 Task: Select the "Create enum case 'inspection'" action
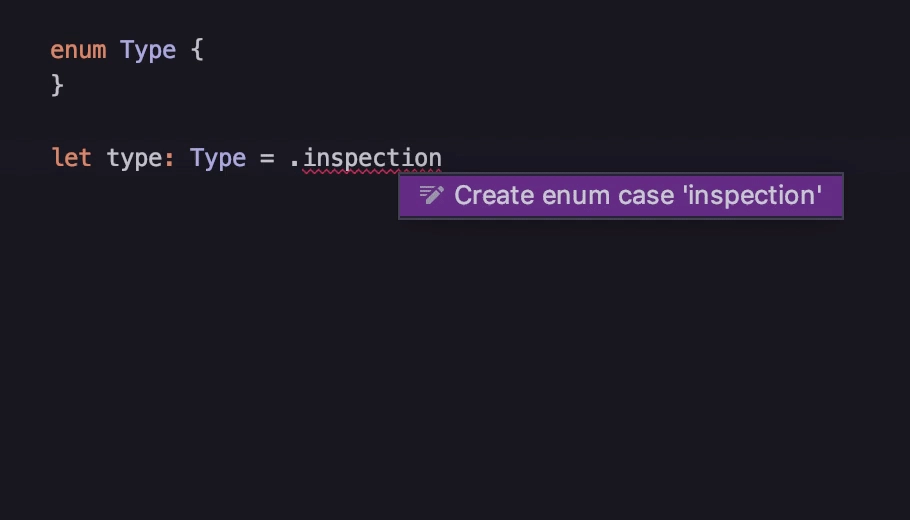pos(620,196)
